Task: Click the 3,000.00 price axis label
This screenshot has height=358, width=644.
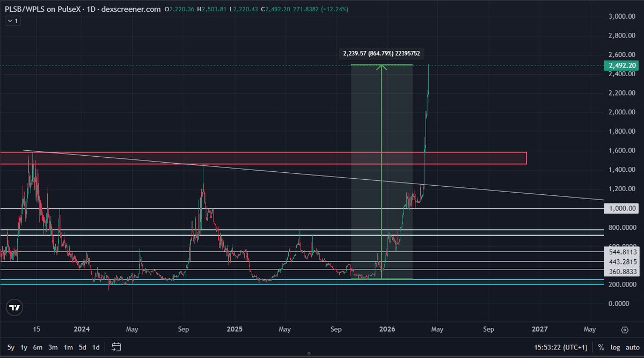Action: click(623, 17)
